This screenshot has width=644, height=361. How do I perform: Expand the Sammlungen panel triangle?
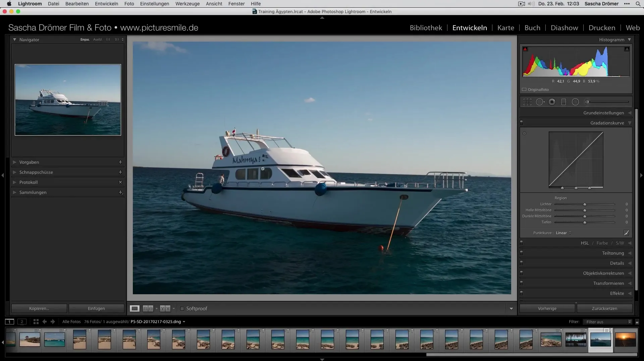(14, 192)
